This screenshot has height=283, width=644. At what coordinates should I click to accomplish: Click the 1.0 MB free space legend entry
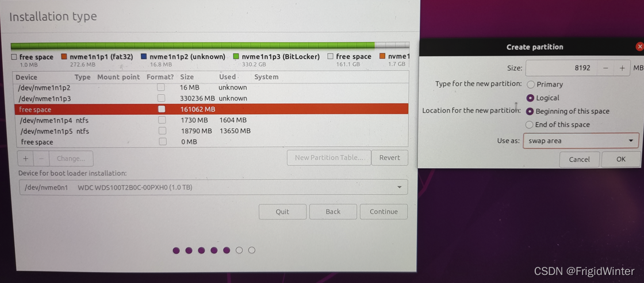pyautogui.click(x=32, y=60)
